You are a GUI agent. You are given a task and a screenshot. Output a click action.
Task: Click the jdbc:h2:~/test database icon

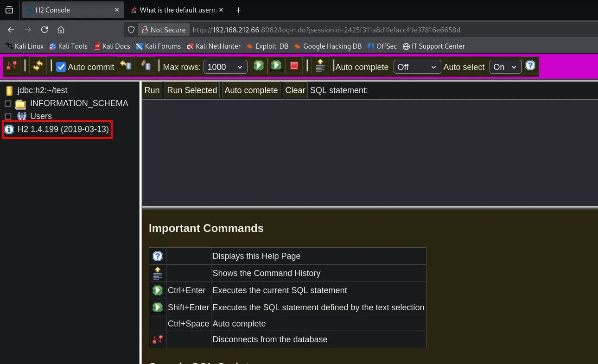coord(9,91)
